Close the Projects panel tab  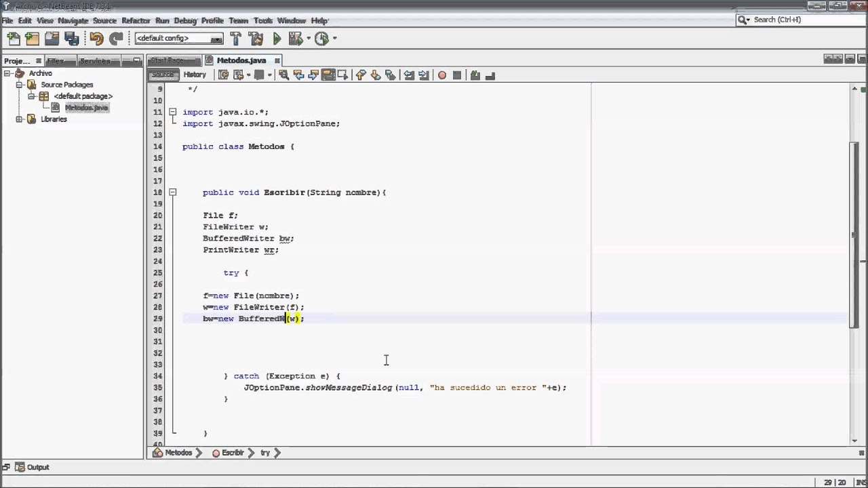click(39, 61)
